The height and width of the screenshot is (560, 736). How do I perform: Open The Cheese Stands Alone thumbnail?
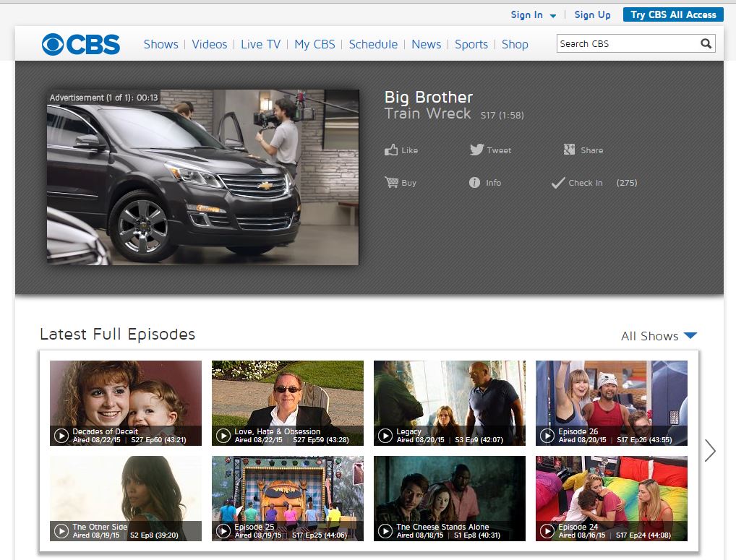pos(450,499)
